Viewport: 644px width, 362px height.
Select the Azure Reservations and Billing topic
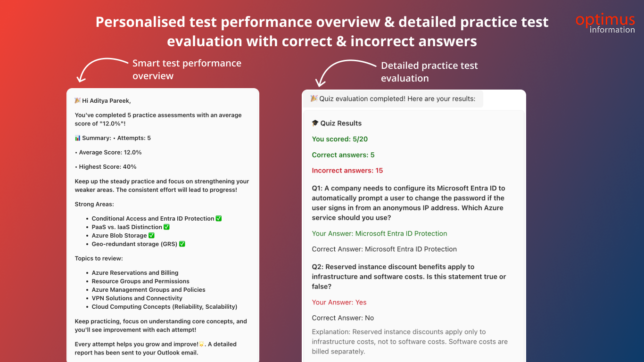[x=135, y=273]
